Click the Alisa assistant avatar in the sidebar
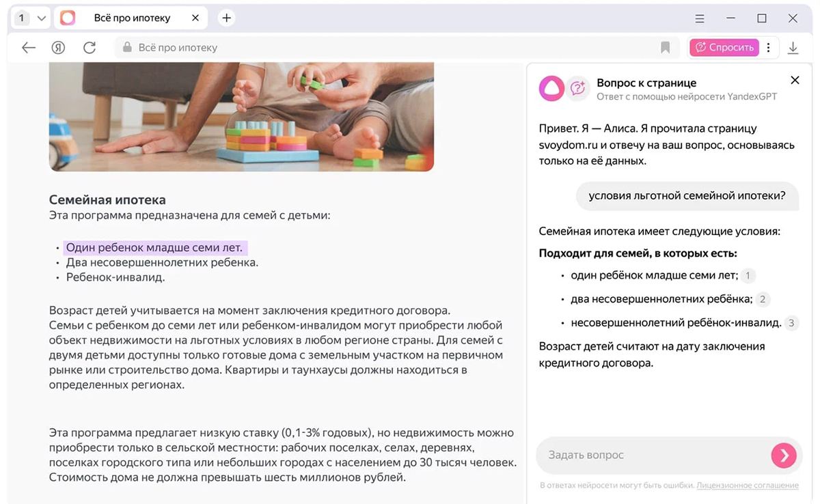This screenshot has width=820, height=504. coord(551,88)
